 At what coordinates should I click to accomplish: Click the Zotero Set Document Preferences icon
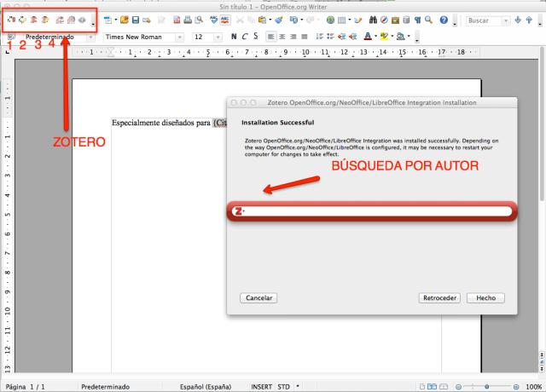72,19
